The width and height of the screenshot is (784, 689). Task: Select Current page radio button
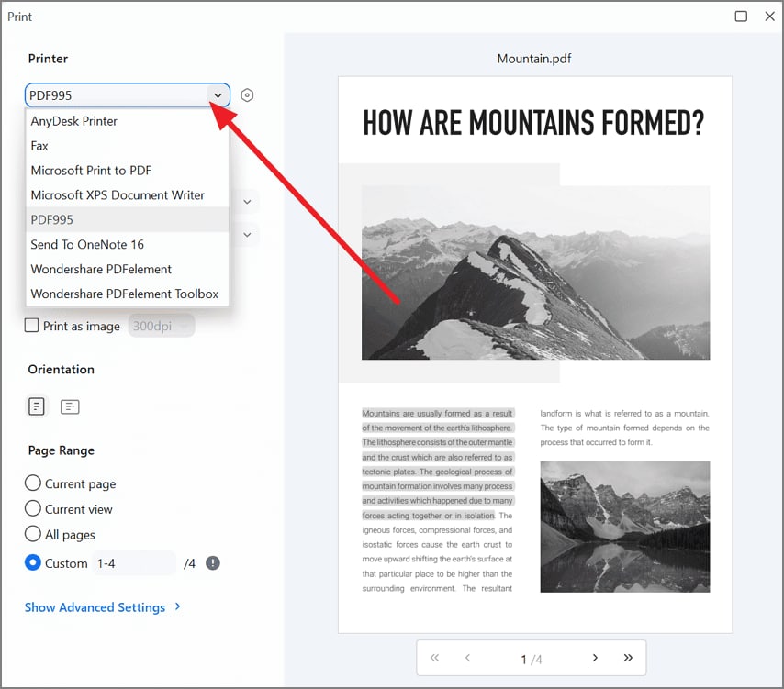(33, 483)
